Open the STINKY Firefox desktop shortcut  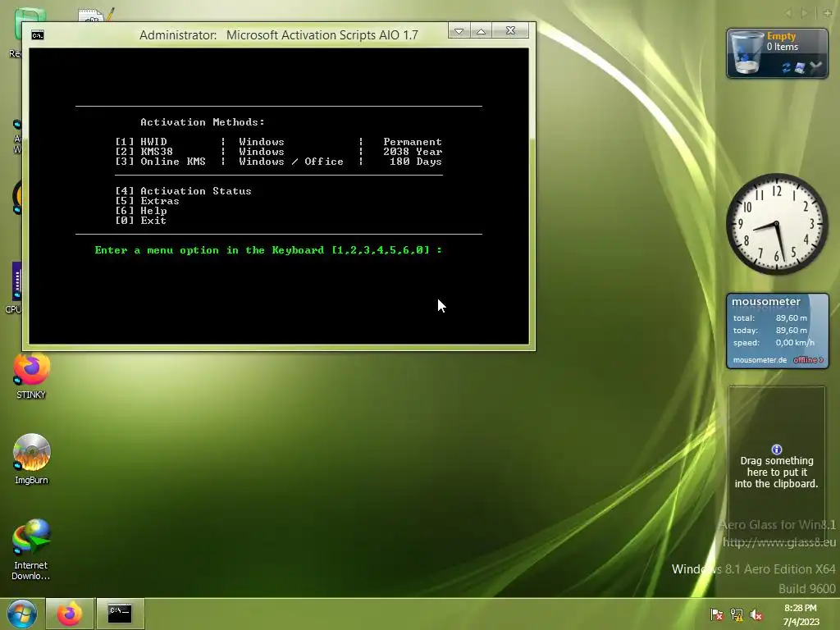click(x=31, y=376)
